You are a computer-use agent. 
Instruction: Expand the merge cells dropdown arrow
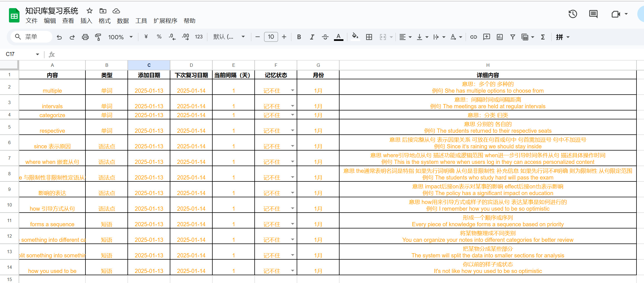coord(391,37)
